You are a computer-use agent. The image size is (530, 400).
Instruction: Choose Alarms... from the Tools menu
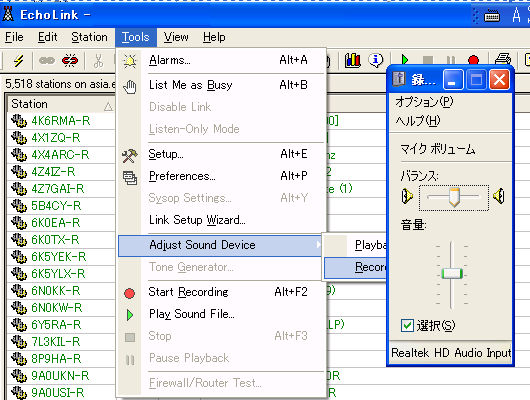click(221, 60)
